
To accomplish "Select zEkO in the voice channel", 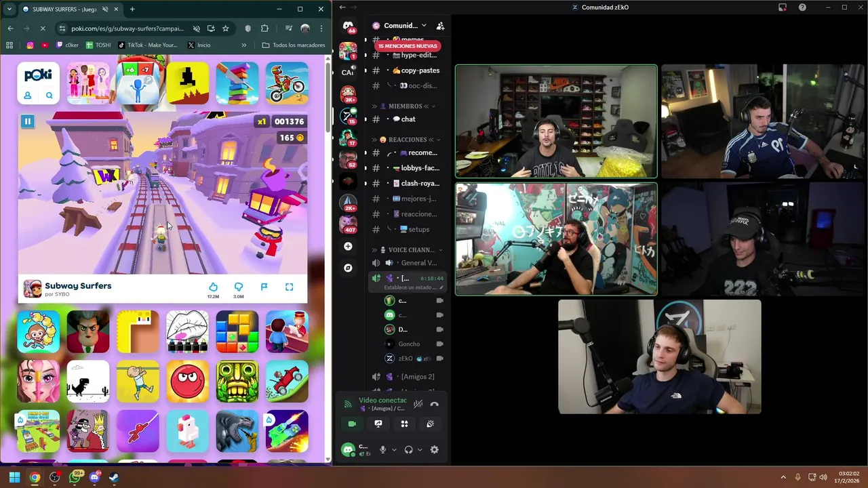I will (x=414, y=359).
